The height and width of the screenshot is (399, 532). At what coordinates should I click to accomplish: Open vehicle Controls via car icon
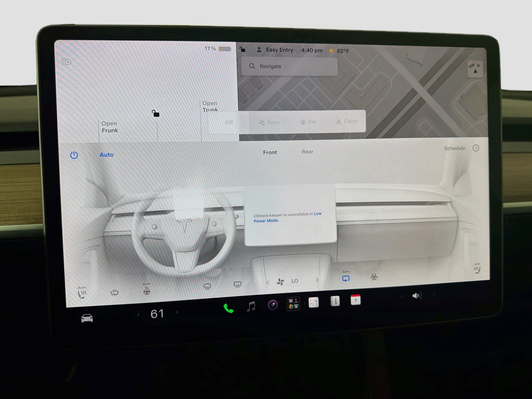click(87, 318)
